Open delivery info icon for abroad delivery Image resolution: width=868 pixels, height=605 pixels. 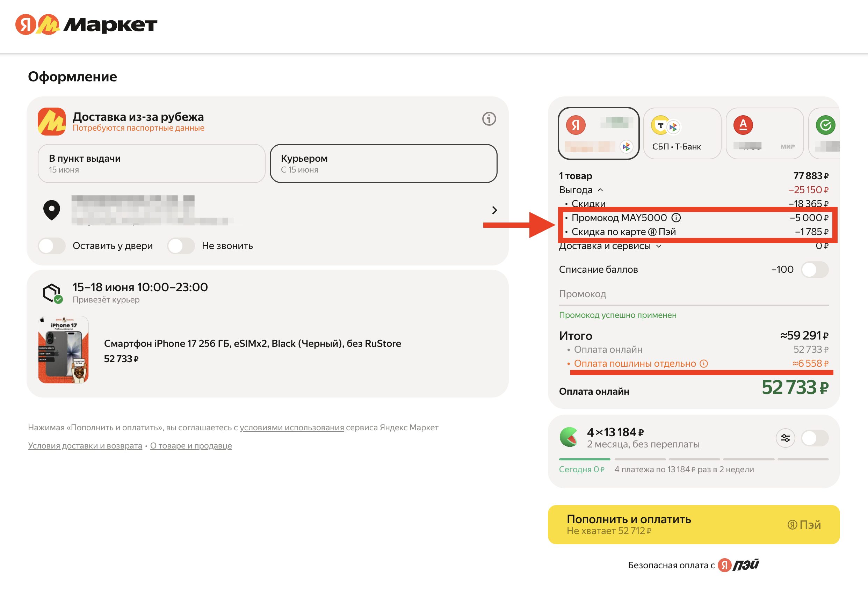[x=489, y=119]
